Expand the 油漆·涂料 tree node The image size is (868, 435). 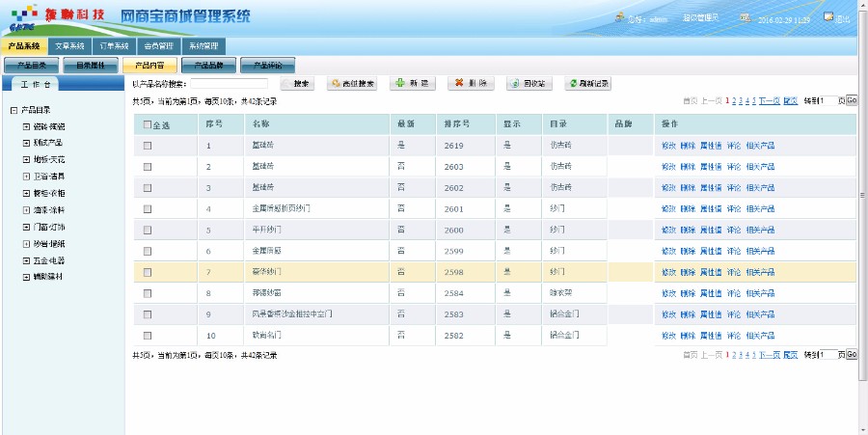click(26, 210)
